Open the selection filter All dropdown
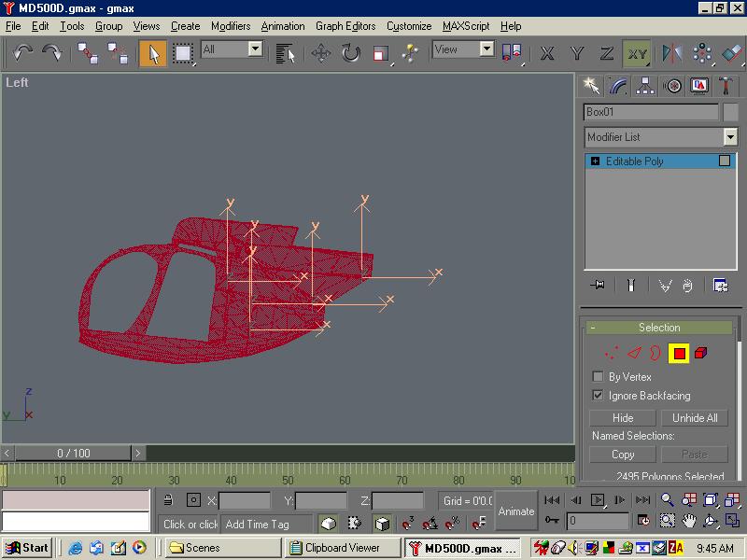Screen dimensions: 747x560 (x=255, y=49)
